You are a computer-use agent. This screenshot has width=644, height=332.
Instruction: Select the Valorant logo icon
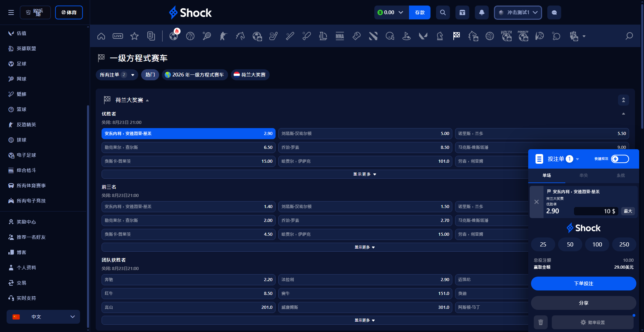423,36
